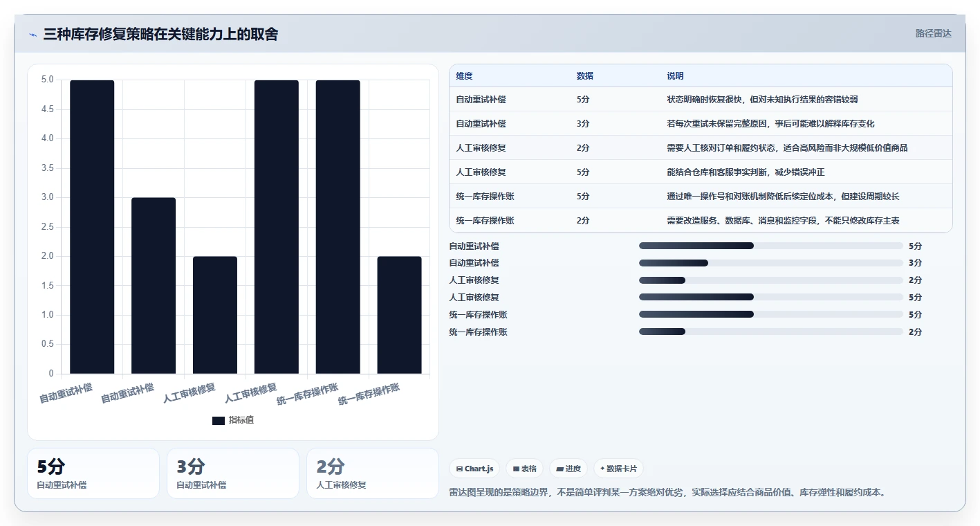Select the 路径雷达 label in the header
Viewport: 980px width, 526px height.
click(x=934, y=33)
